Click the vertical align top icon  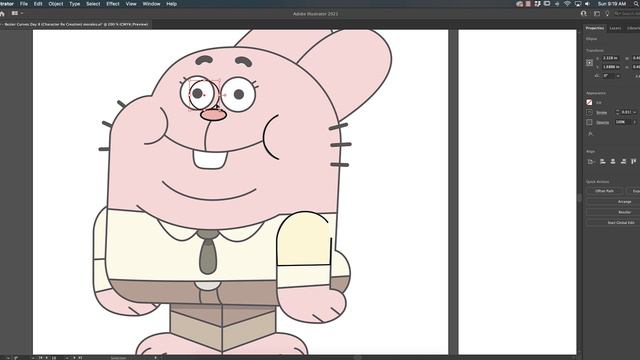point(633,162)
